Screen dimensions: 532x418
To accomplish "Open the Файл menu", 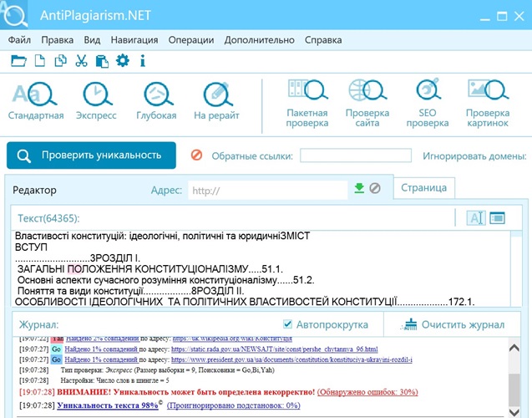I will (19, 40).
